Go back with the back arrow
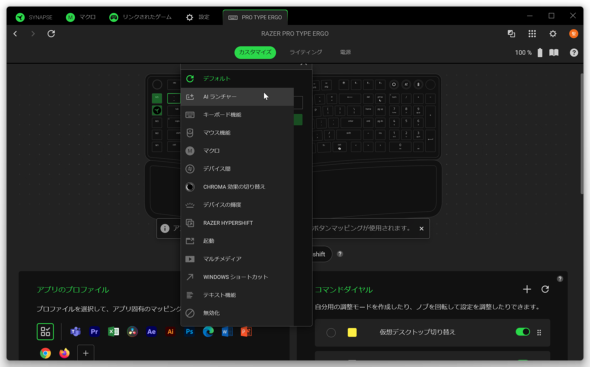 (x=15, y=34)
